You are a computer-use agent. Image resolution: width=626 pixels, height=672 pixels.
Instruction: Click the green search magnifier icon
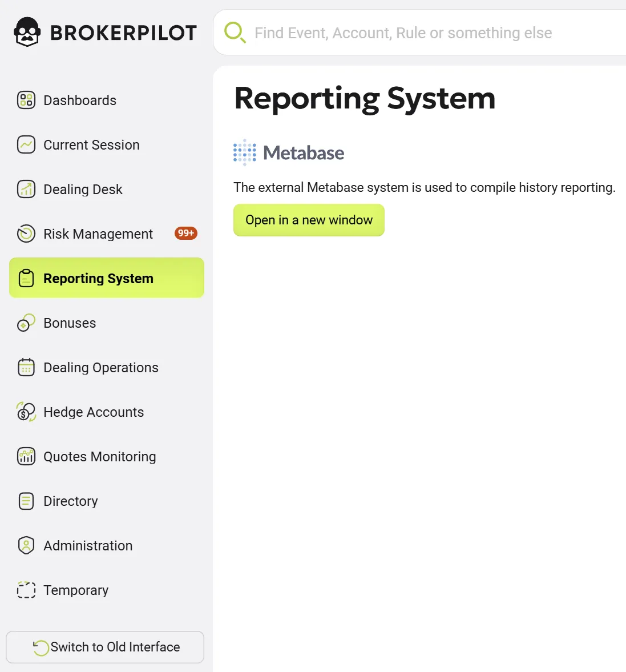point(235,33)
